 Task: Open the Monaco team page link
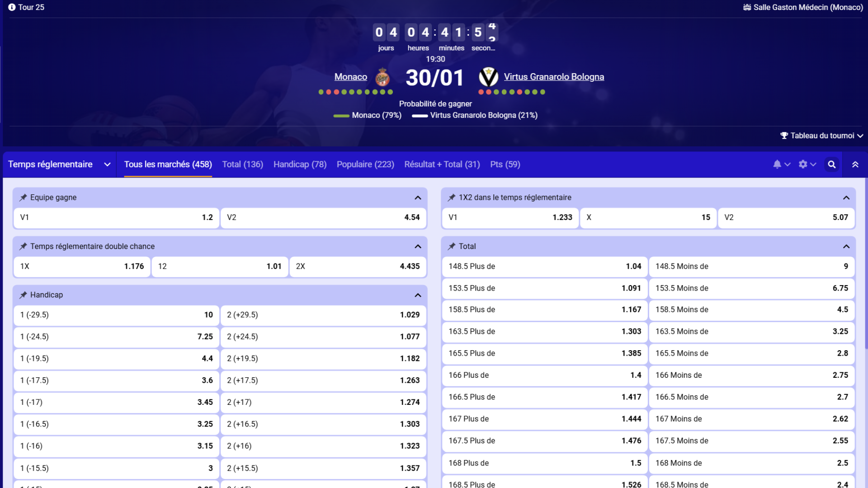pos(350,76)
